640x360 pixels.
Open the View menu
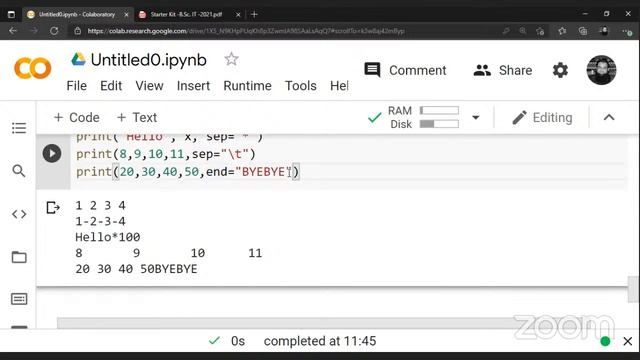[x=149, y=86]
